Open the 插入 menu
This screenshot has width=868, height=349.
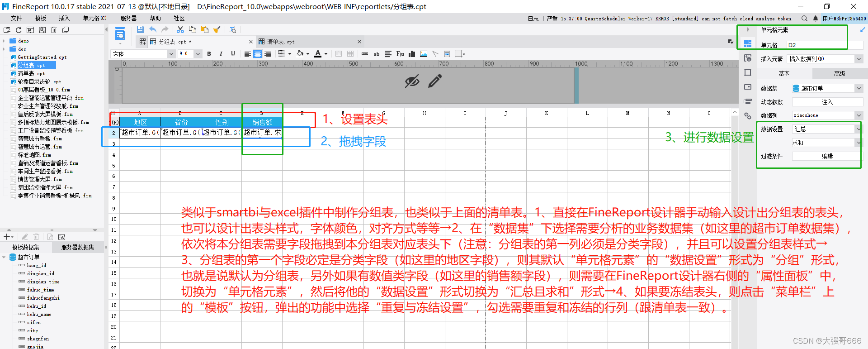pyautogui.click(x=64, y=18)
